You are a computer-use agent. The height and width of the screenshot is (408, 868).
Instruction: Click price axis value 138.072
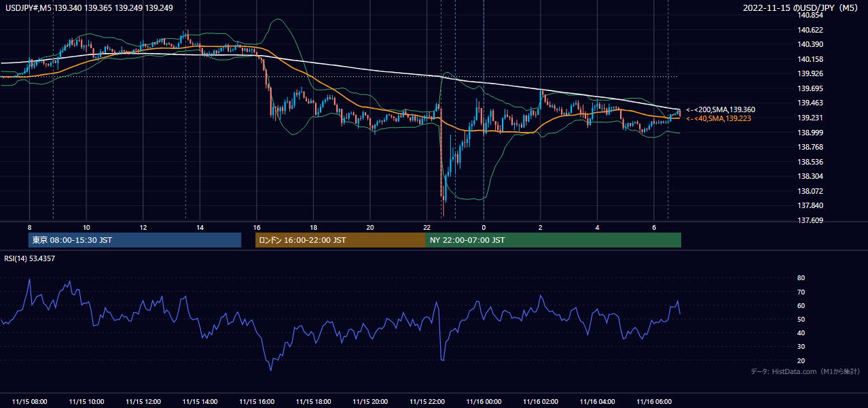coord(809,191)
